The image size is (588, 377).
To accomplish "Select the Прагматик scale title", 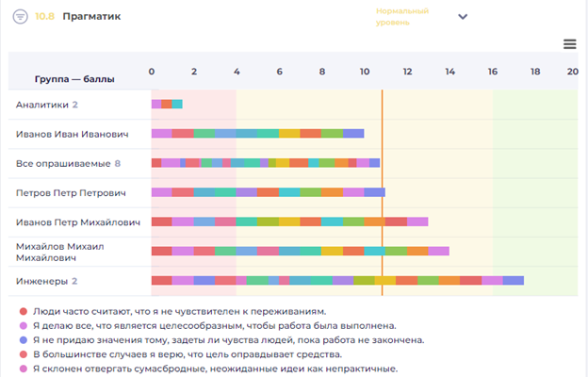I will coord(93,17).
